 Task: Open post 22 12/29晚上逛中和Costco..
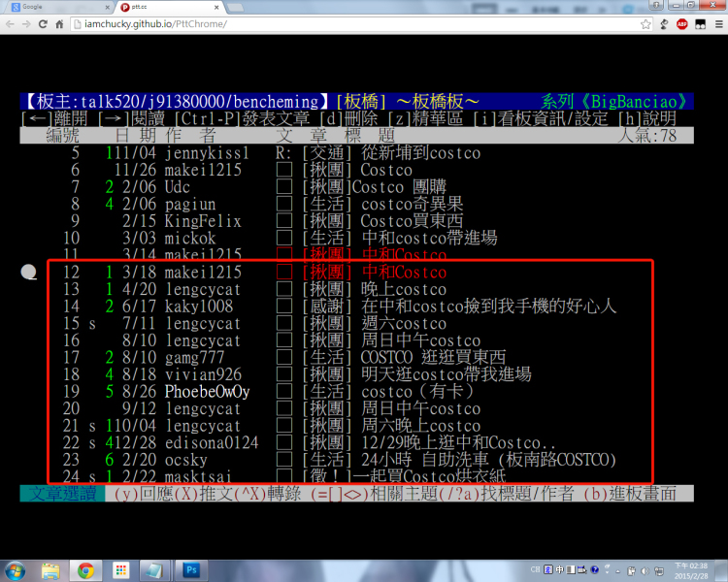coord(356,442)
